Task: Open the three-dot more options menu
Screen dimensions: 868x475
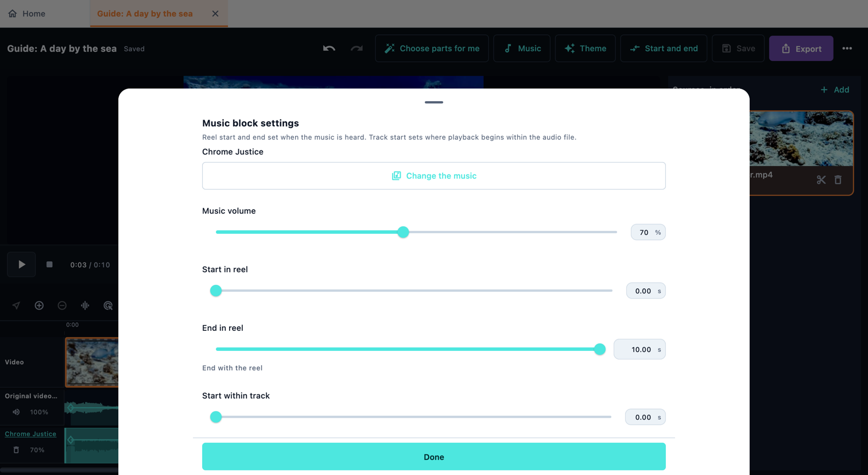Action: (847, 48)
